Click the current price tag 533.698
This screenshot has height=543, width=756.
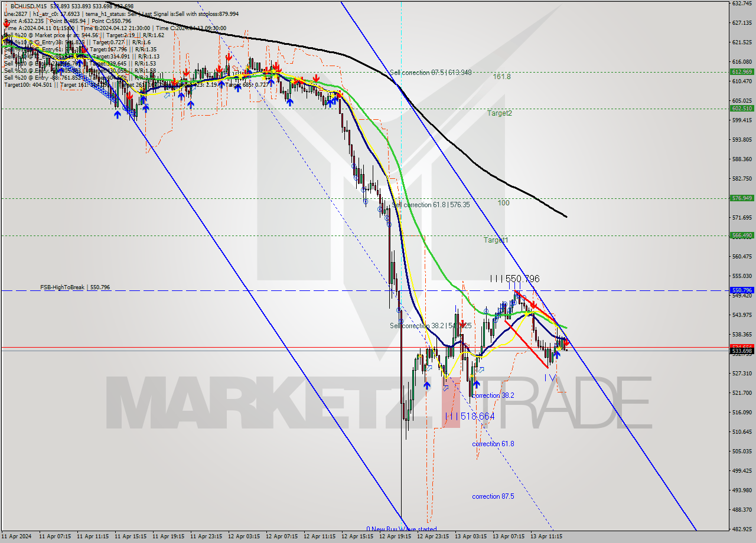(x=742, y=351)
